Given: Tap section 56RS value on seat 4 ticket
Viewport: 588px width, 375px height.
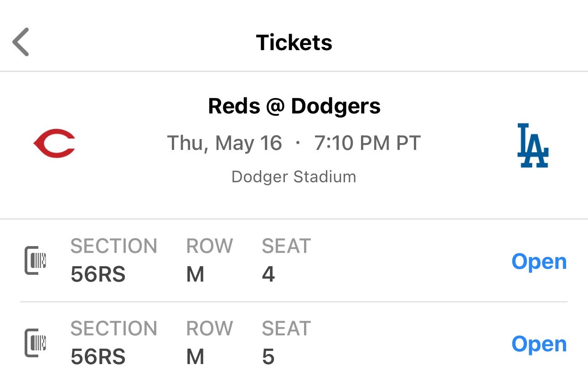Looking at the screenshot, I should (98, 274).
